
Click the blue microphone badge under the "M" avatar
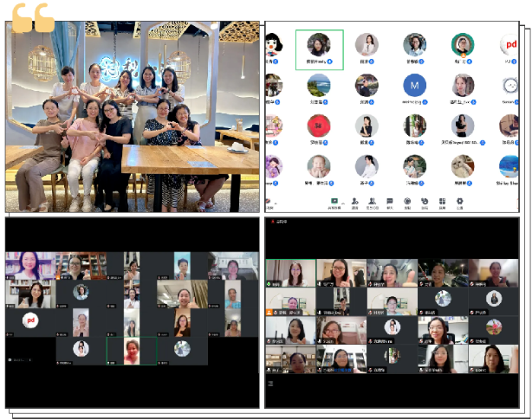pyautogui.click(x=425, y=102)
